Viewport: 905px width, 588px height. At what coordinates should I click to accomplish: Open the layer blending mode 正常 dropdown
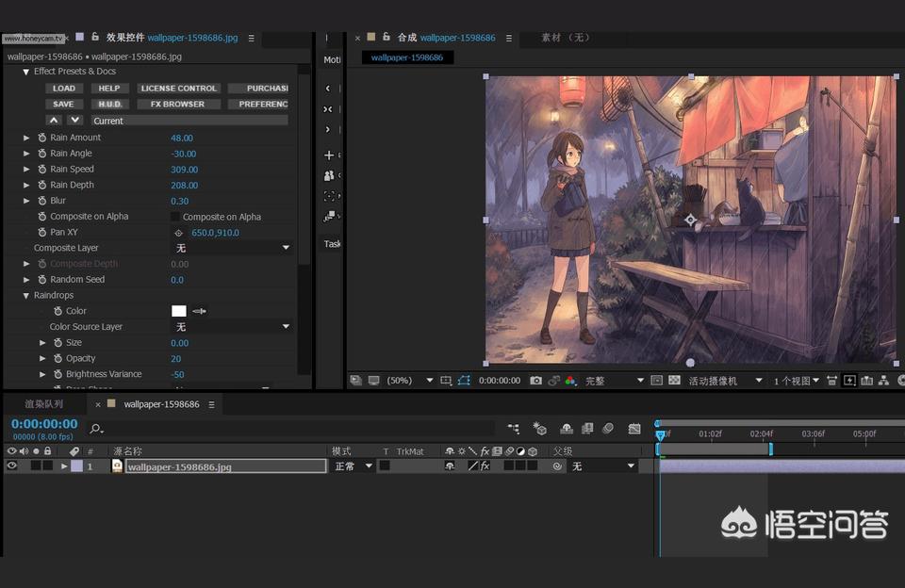354,466
